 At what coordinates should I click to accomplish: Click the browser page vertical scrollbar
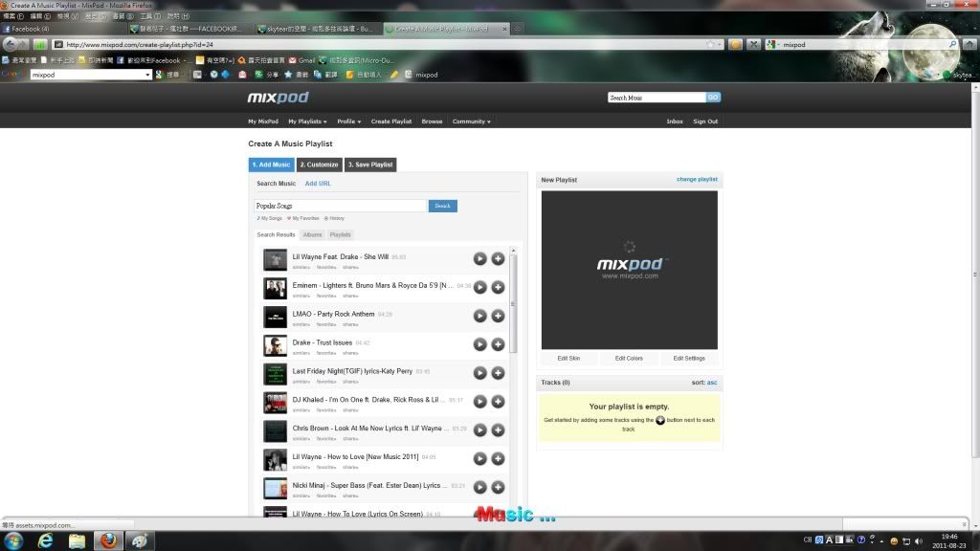(x=975, y=275)
